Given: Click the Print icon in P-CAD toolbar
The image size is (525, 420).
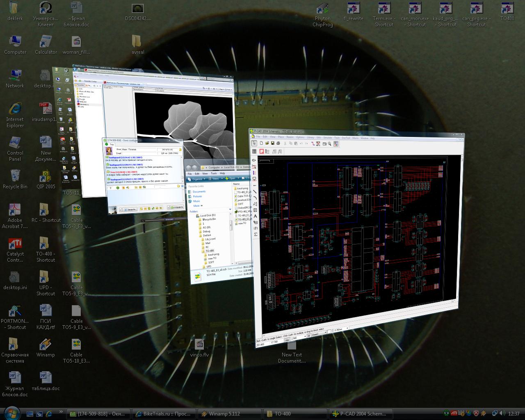Looking at the screenshot, I should tap(278, 143).
